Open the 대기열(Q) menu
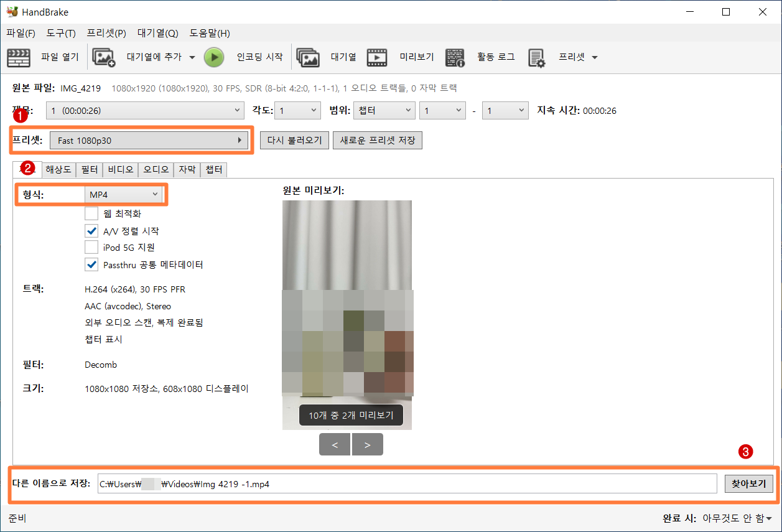The height and width of the screenshot is (532, 782). tap(157, 33)
